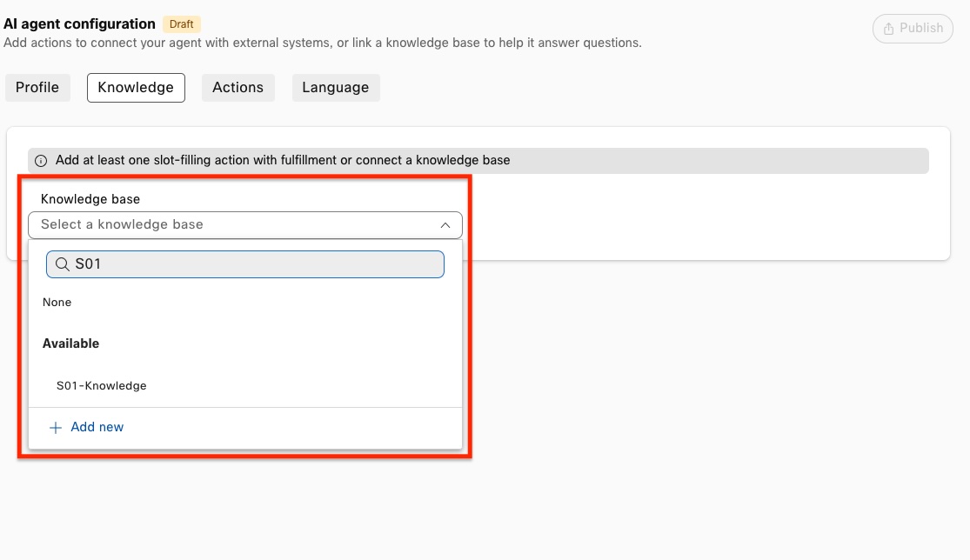Collapse the dropdown using the chevron arrow
Image resolution: width=970 pixels, height=560 pixels.
445,225
